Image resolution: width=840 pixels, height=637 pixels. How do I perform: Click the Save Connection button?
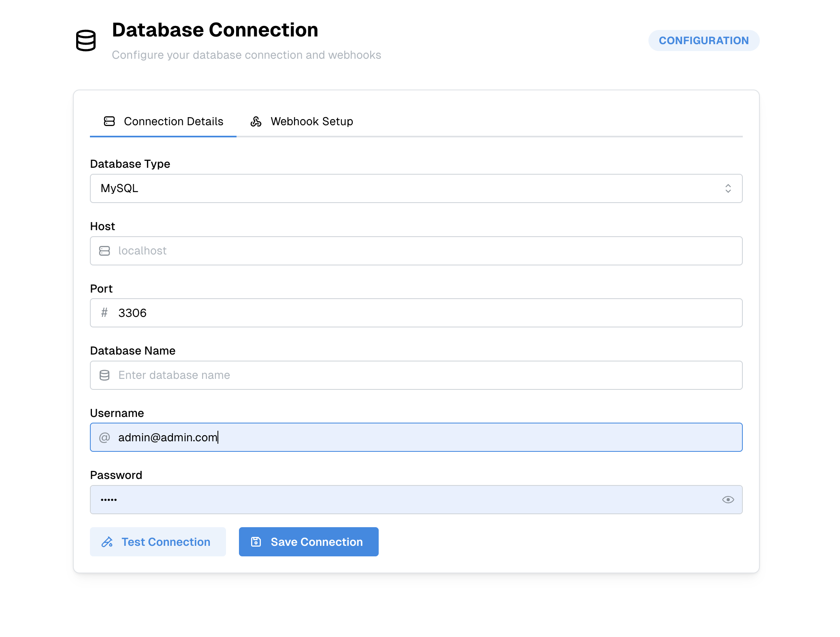[x=308, y=542]
